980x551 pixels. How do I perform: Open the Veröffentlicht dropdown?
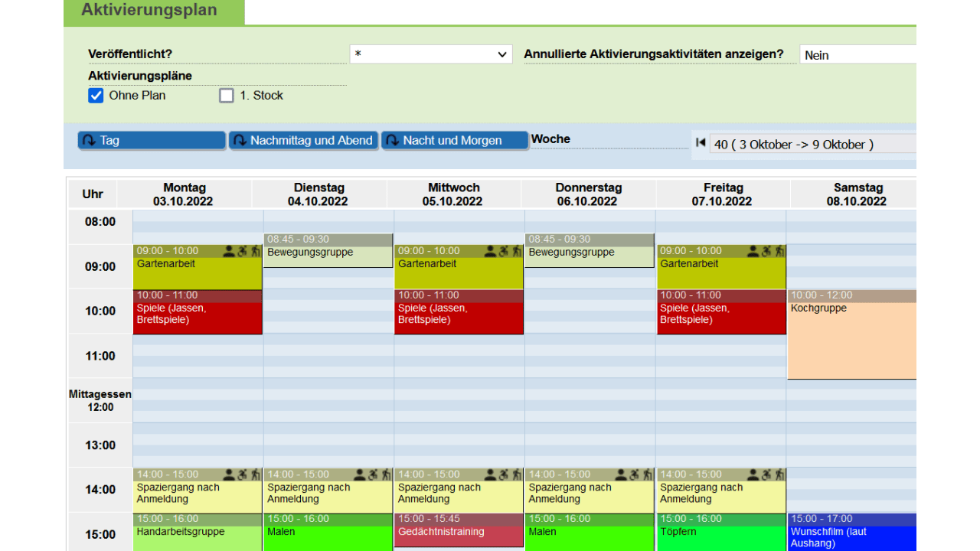[x=431, y=54]
